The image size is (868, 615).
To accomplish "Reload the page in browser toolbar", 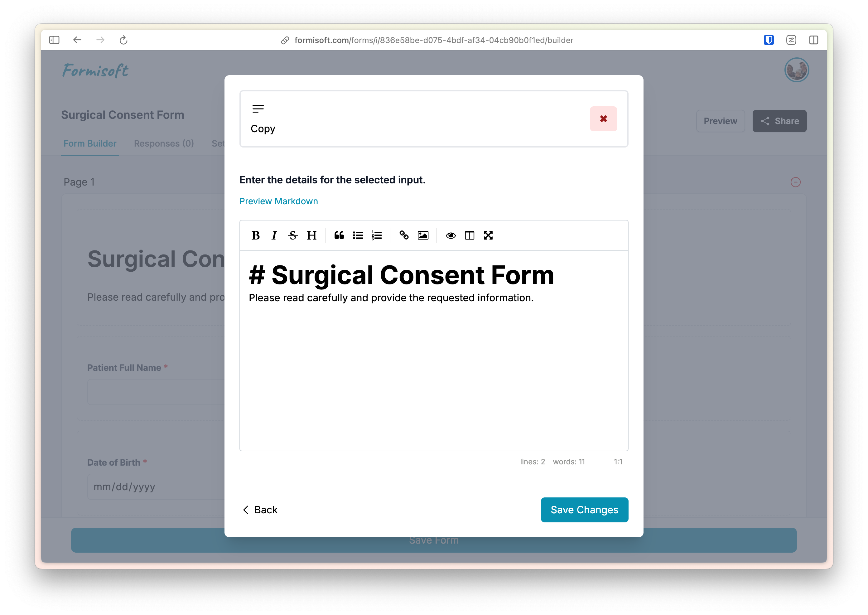I will 123,40.
